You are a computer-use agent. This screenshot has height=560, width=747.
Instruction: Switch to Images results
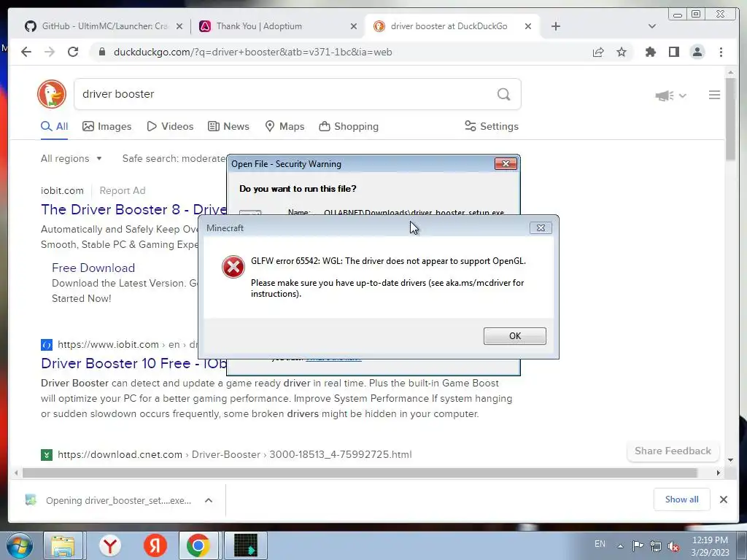click(107, 126)
